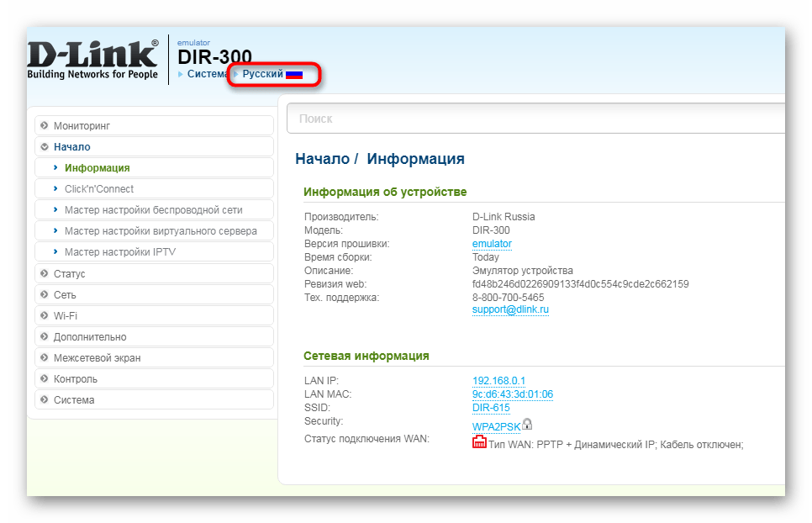Image resolution: width=812 pixels, height=523 pixels.
Task: Click the D-Link Russia manufacturer value
Action: (504, 216)
